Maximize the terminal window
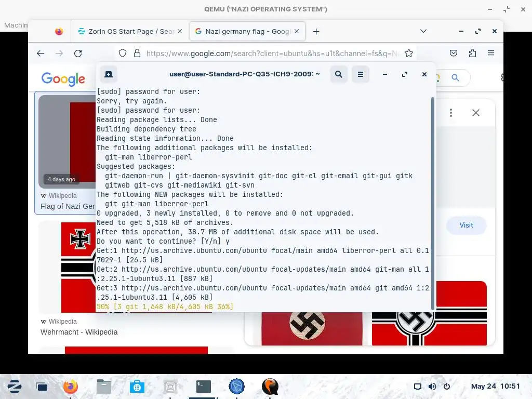 click(x=404, y=74)
